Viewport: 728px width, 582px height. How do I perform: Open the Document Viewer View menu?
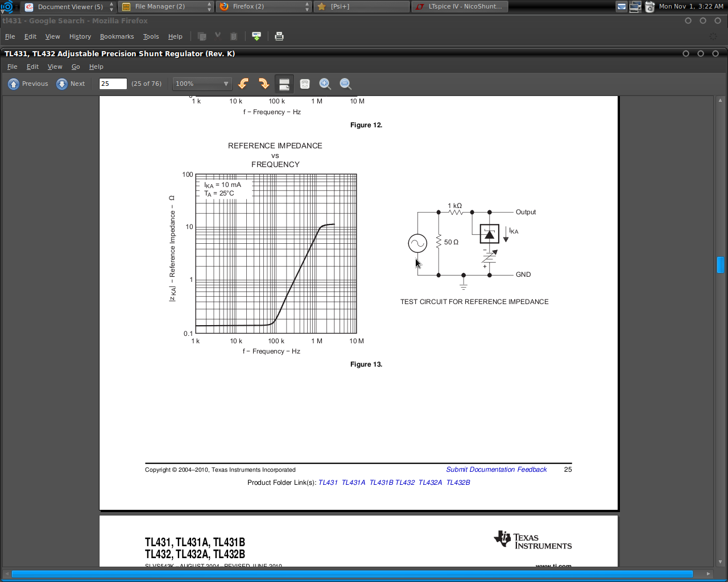[x=55, y=66]
